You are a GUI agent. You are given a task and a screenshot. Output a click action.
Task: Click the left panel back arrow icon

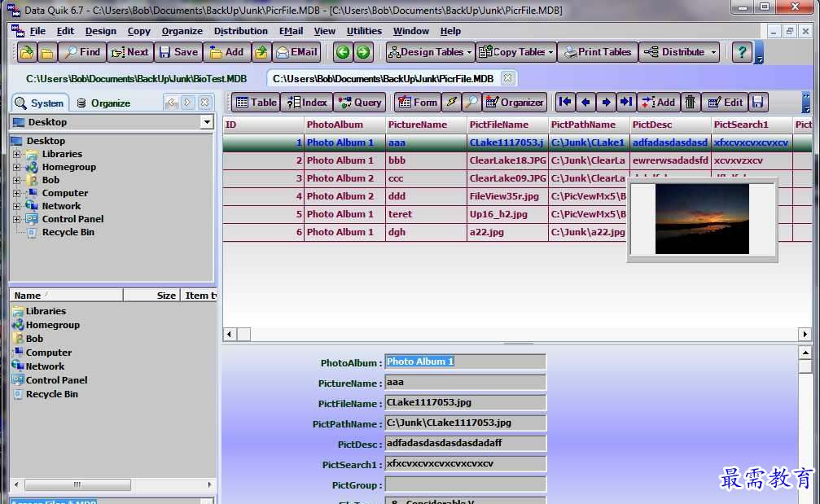tap(172, 103)
